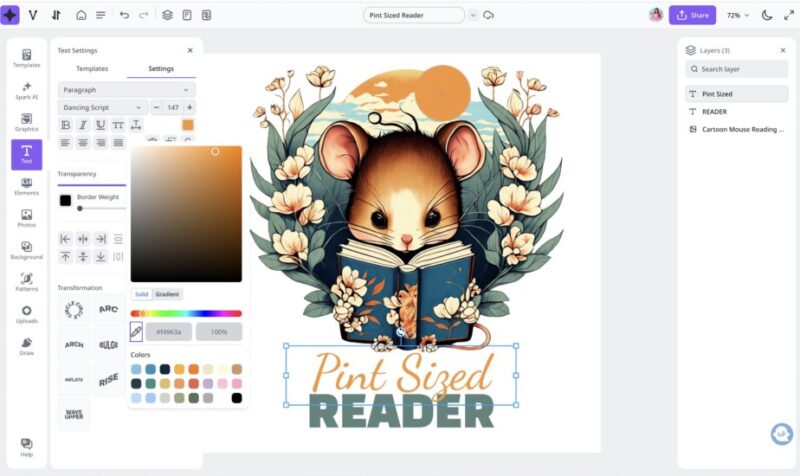
Task: Apply the WAVE UPPER text transformation
Action: (74, 414)
